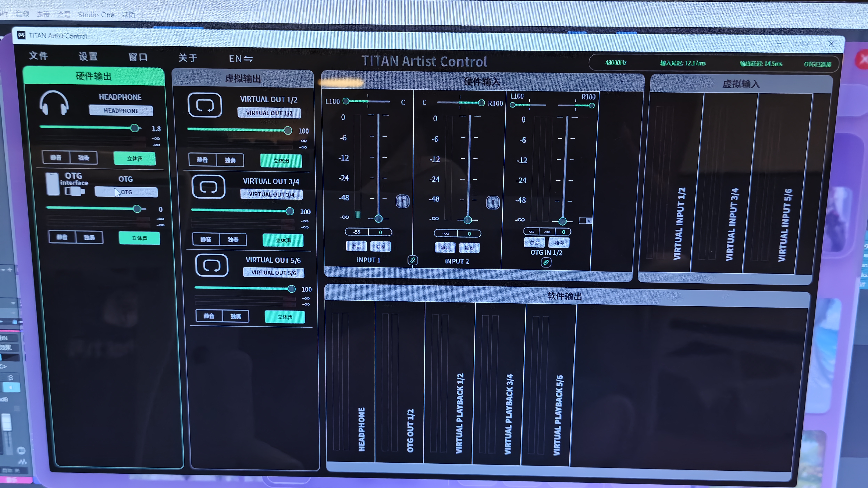This screenshot has height=488, width=868.
Task: Toggle stereo (立体声) for HEADPHONE output
Action: [x=134, y=158]
